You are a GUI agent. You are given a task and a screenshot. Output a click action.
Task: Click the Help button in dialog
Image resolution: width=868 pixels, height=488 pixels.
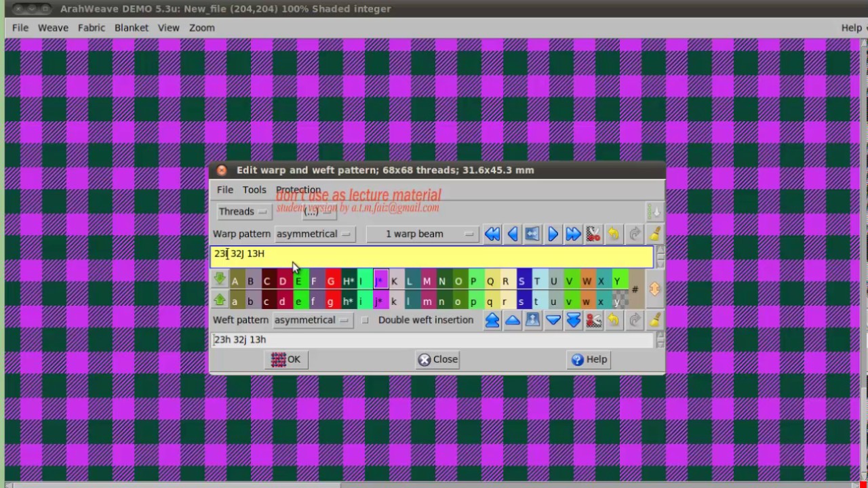pos(589,359)
